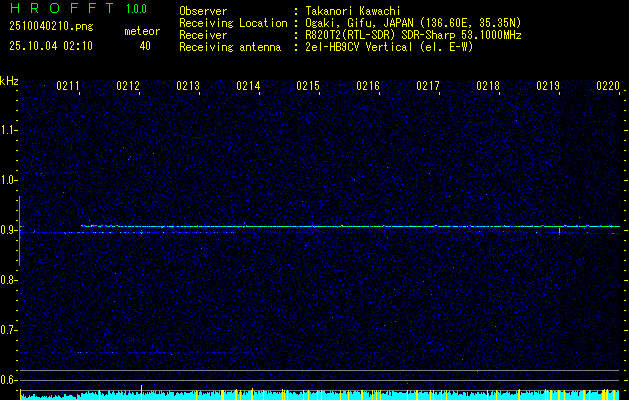Image resolution: width=629 pixels, height=400 pixels.
Task: Click the kHz axis unit label
Action: coord(9,81)
